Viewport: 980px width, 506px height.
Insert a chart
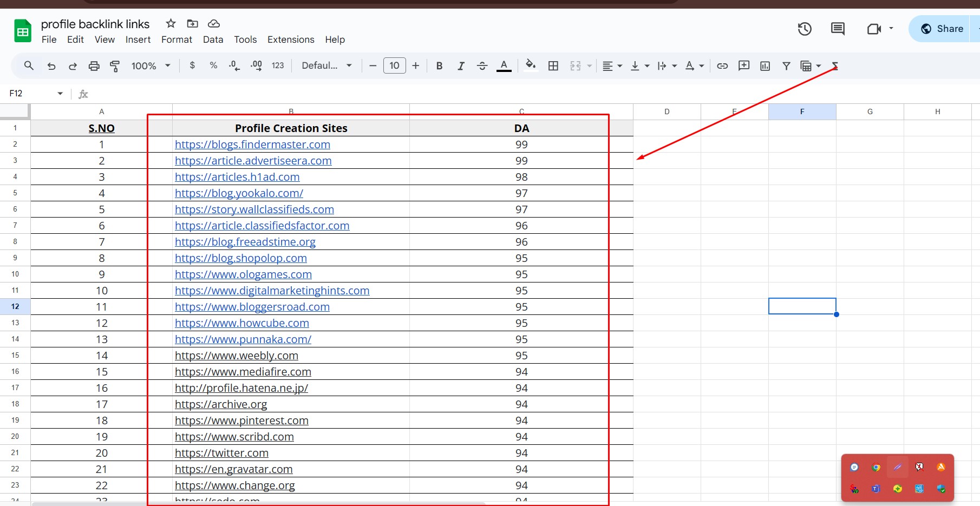(x=765, y=66)
